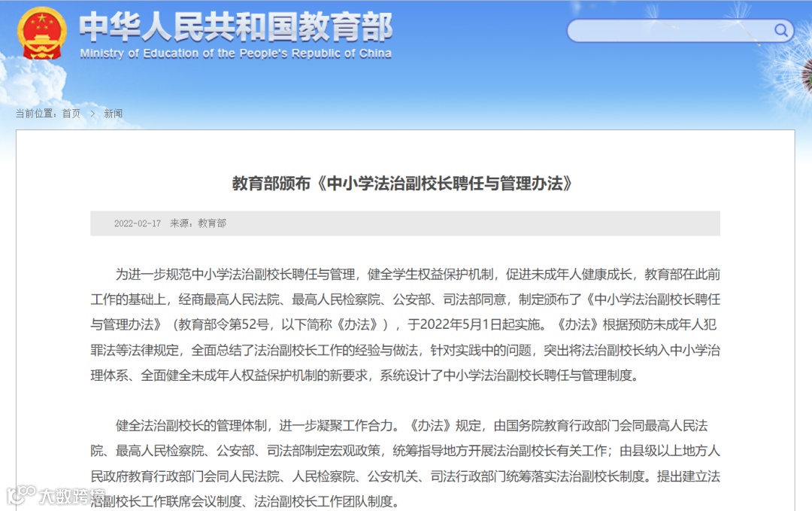Focus the site search input field
This screenshot has height=511, width=812.
click(680, 31)
